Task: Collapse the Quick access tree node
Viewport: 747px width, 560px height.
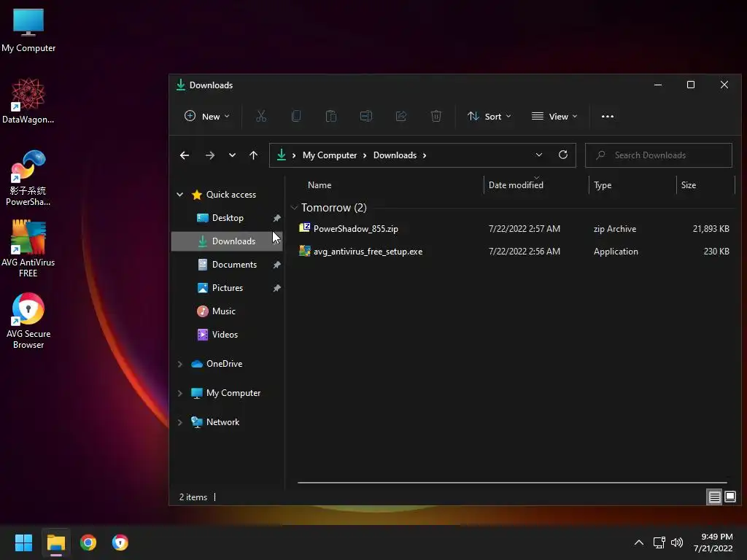Action: click(x=180, y=194)
